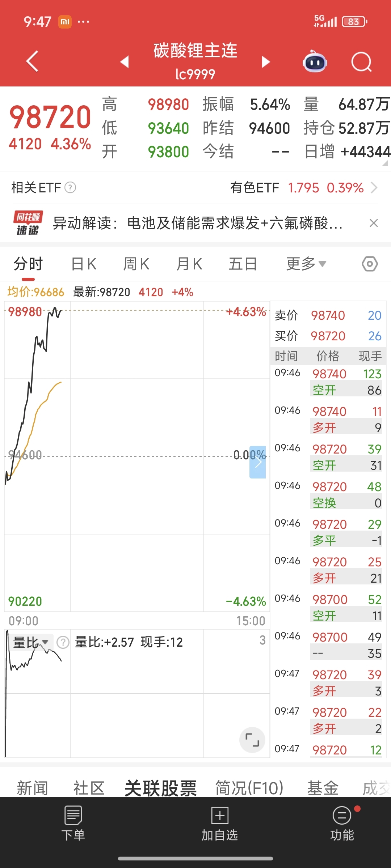Open the 功能 menu button
The height and width of the screenshot is (868, 391).
click(342, 824)
